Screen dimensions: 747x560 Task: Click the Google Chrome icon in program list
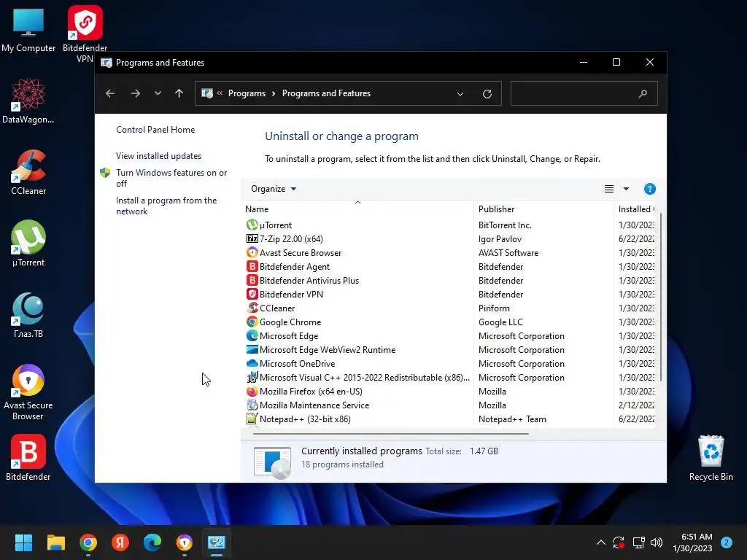(x=252, y=322)
